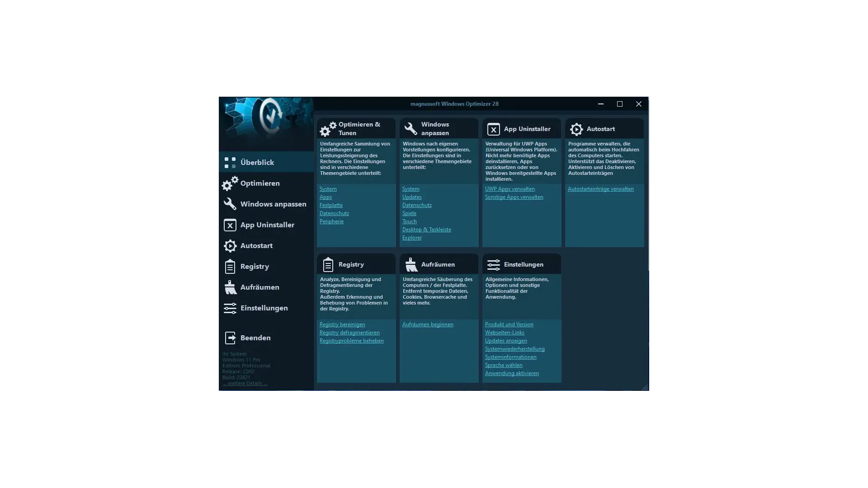Click Aufräumen beginnen link
Image resolution: width=868 pixels, height=488 pixels.
point(427,325)
